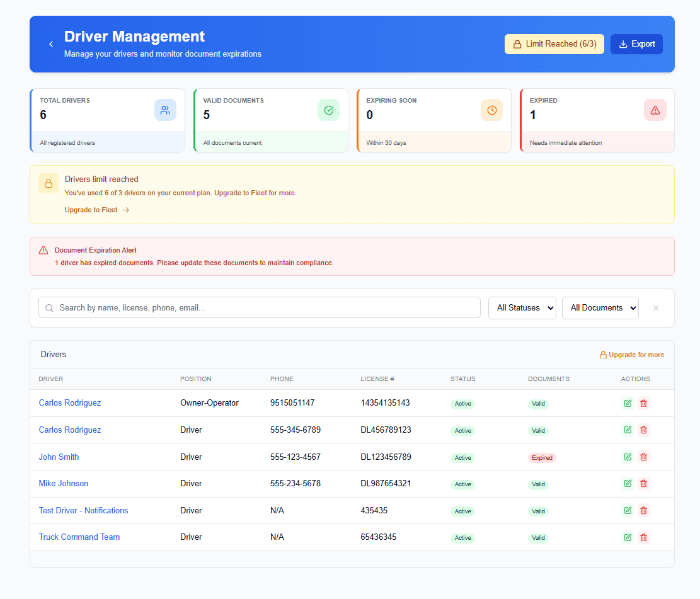Click the lock icon in the drivers limit banner
Image resolution: width=700 pixels, height=599 pixels.
point(49,183)
